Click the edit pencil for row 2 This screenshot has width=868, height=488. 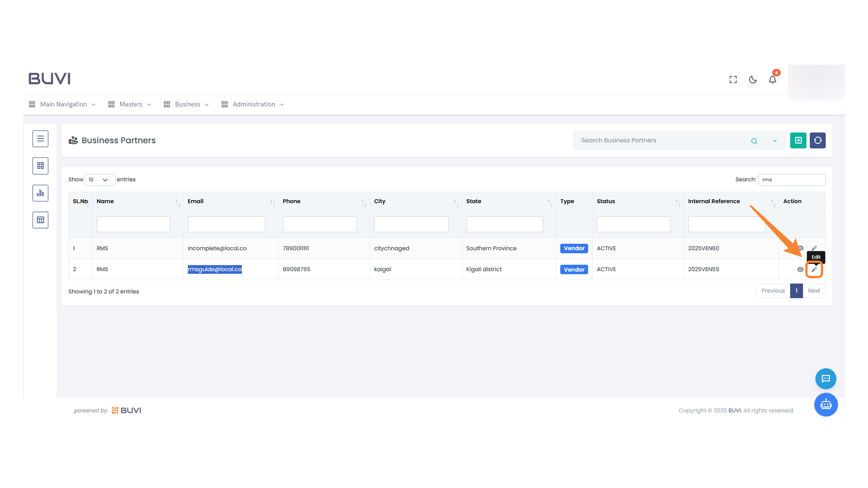814,269
